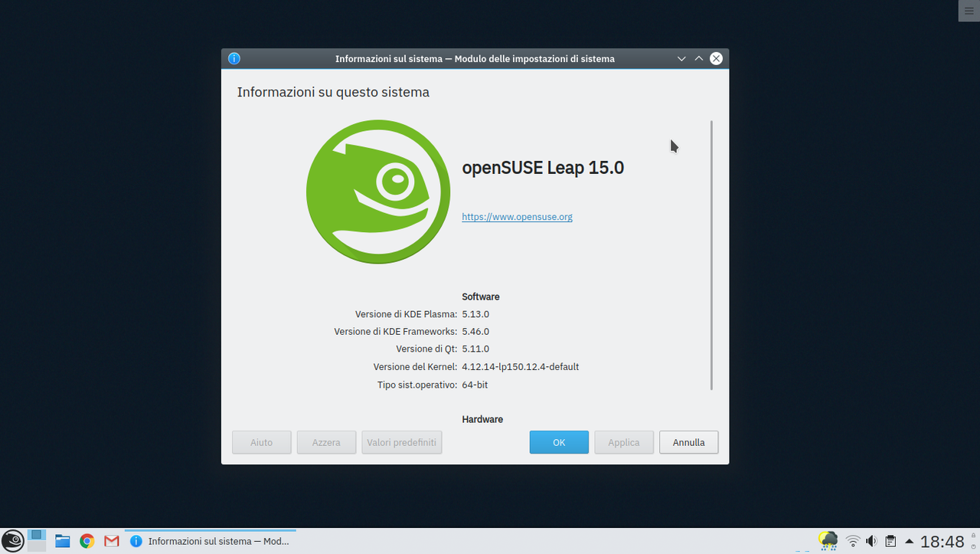
Task: Click the Applica button
Action: (624, 442)
